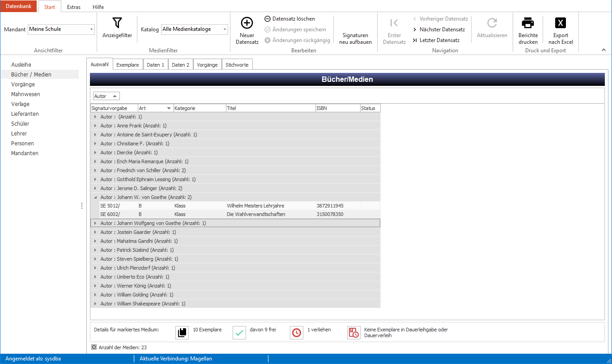Switch to the Hilfe ribbon tab
Screen dimensions: 612x364
tap(98, 7)
